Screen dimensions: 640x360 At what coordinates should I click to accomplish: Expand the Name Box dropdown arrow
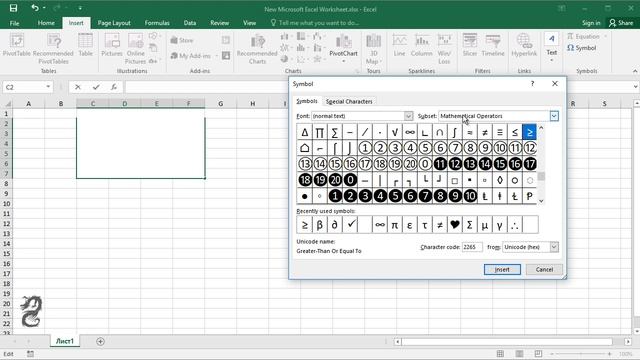coord(48,87)
